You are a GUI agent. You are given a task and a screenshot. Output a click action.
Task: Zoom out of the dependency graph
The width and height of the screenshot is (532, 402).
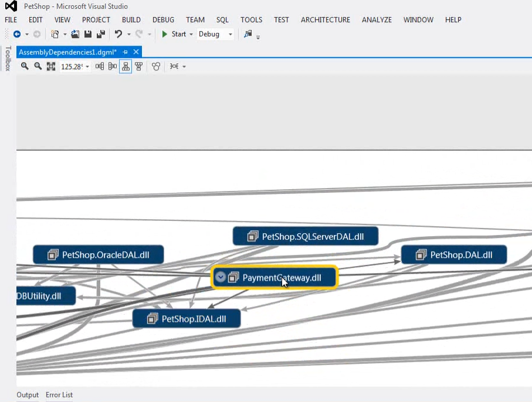(38, 66)
